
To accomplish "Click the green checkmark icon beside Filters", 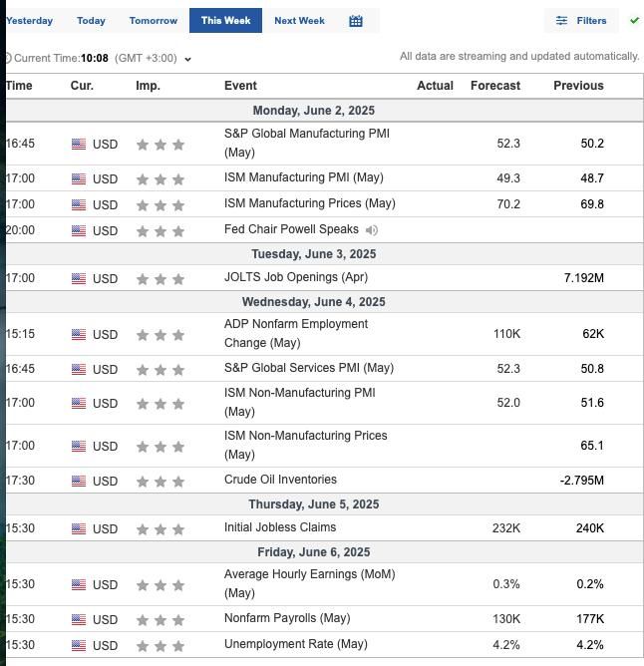I will (x=634, y=20).
